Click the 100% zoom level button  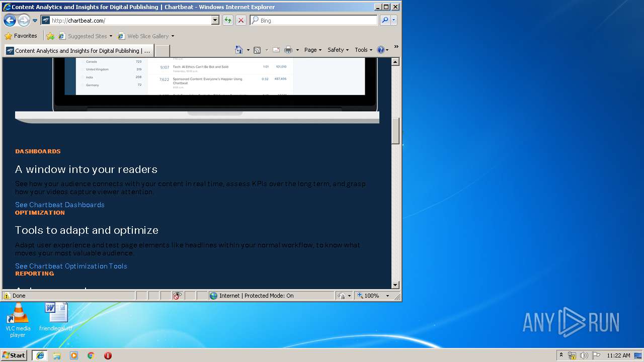(368, 296)
